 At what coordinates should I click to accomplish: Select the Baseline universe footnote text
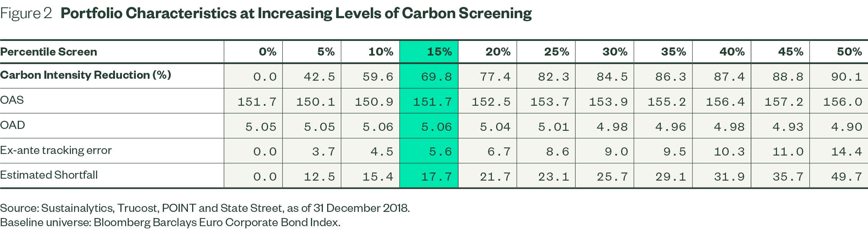[x=170, y=222]
